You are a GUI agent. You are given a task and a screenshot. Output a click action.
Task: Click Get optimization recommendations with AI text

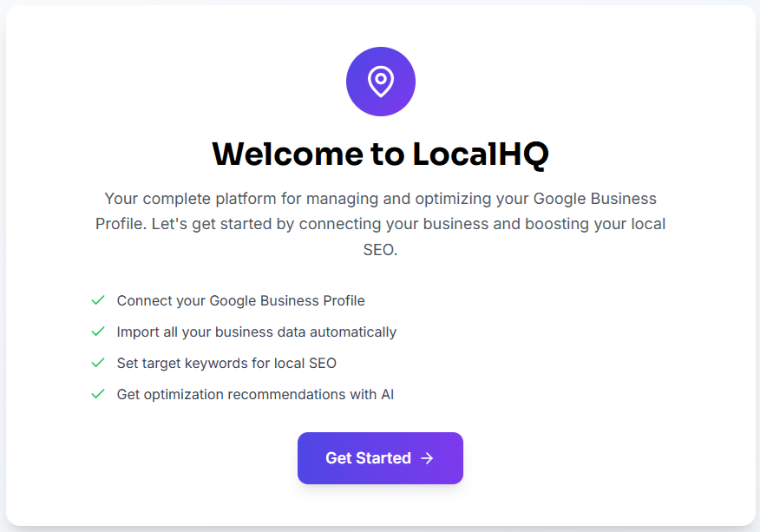pyautogui.click(x=255, y=394)
